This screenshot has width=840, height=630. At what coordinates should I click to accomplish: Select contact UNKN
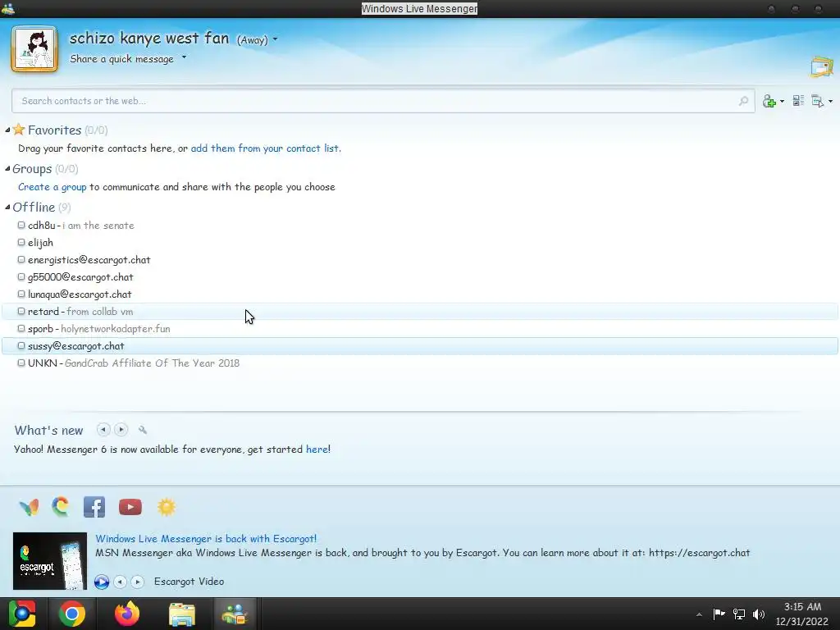coord(420,363)
